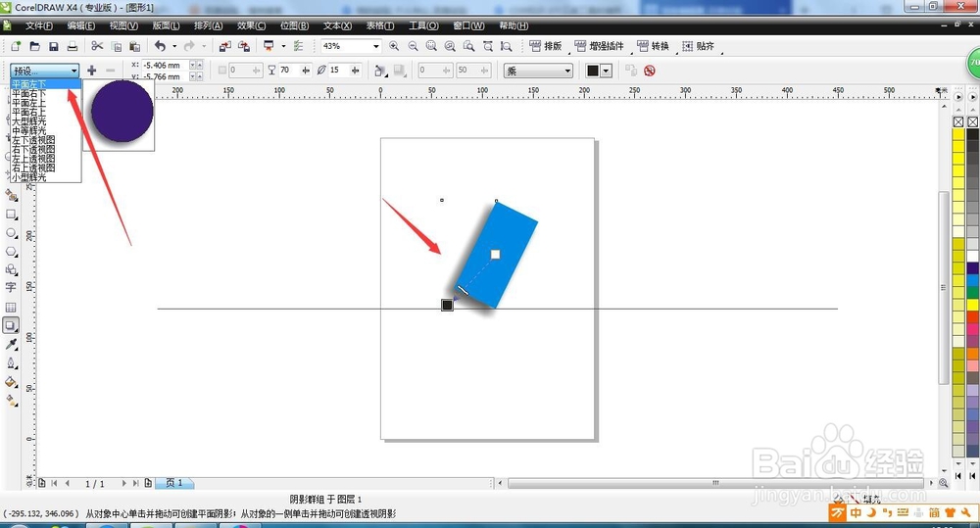Expand the Undo history arrow
This screenshot has width=980, height=528.
click(x=173, y=46)
